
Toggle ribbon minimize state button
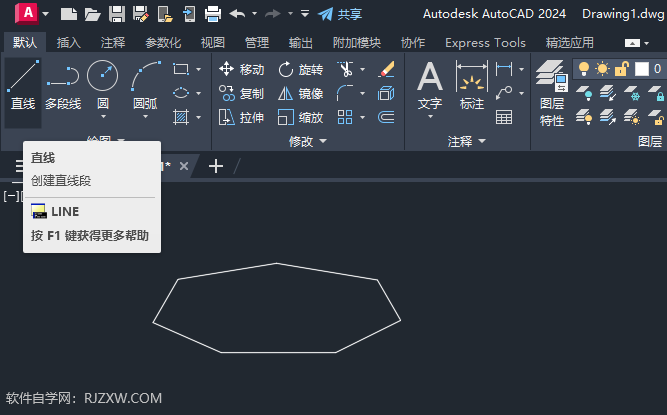click(632, 43)
